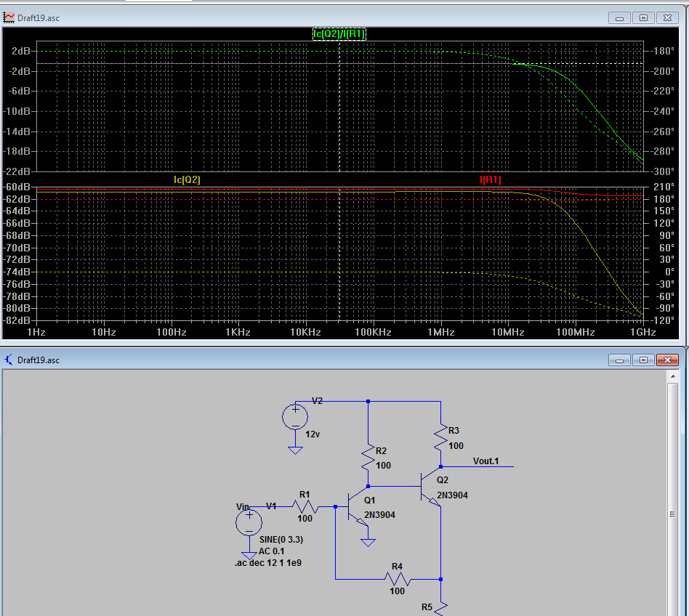The height and width of the screenshot is (616, 689).
Task: Click the Q1 2N3904 model label
Action: pos(379,515)
